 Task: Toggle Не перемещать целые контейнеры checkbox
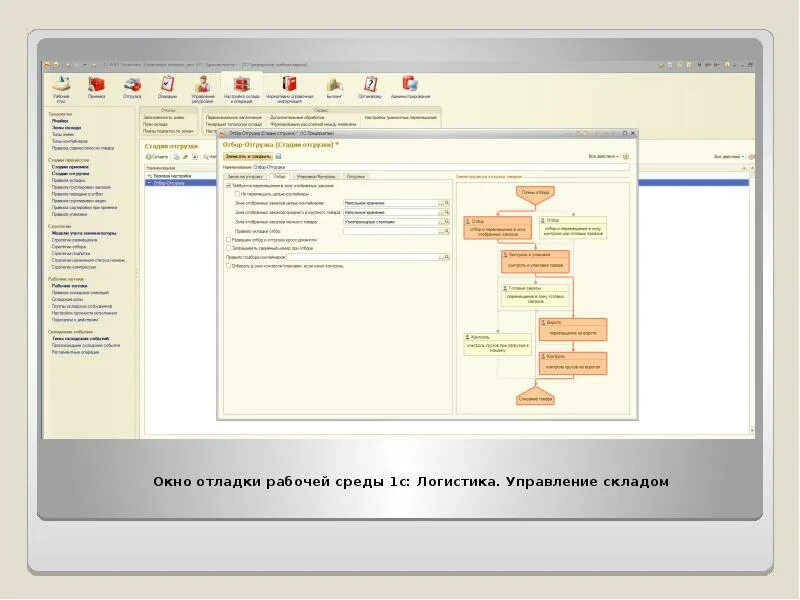pos(237,194)
